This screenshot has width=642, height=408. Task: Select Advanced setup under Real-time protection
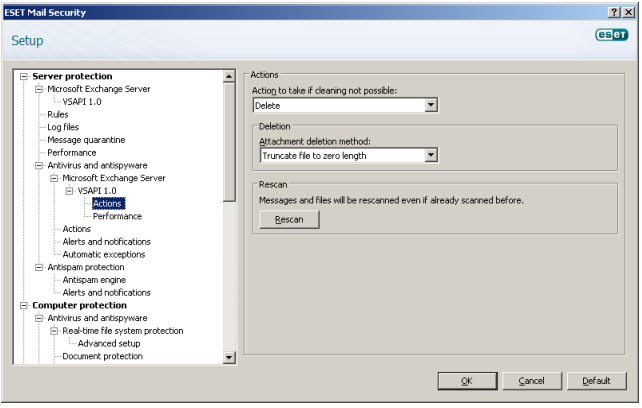click(109, 344)
